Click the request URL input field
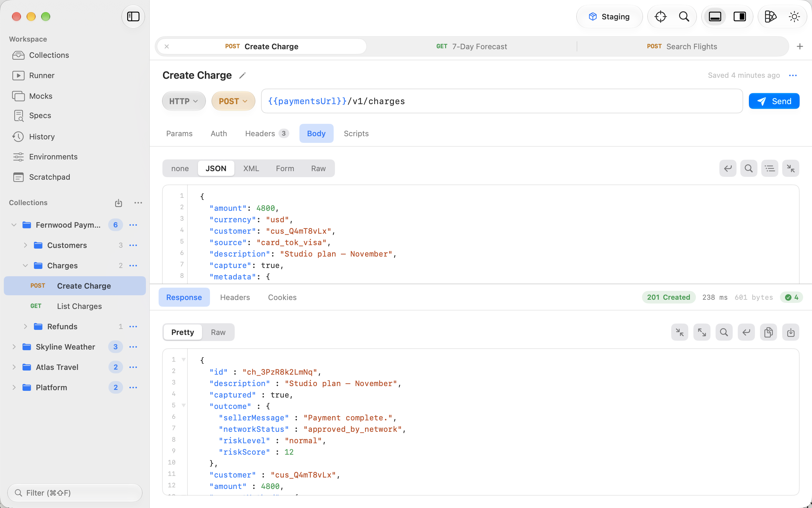This screenshot has height=508, width=812. 502,101
